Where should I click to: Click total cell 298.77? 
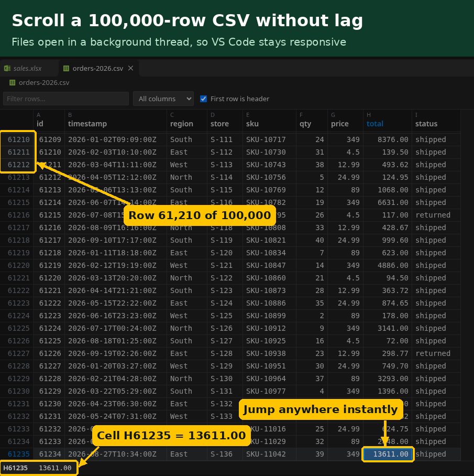click(388, 353)
